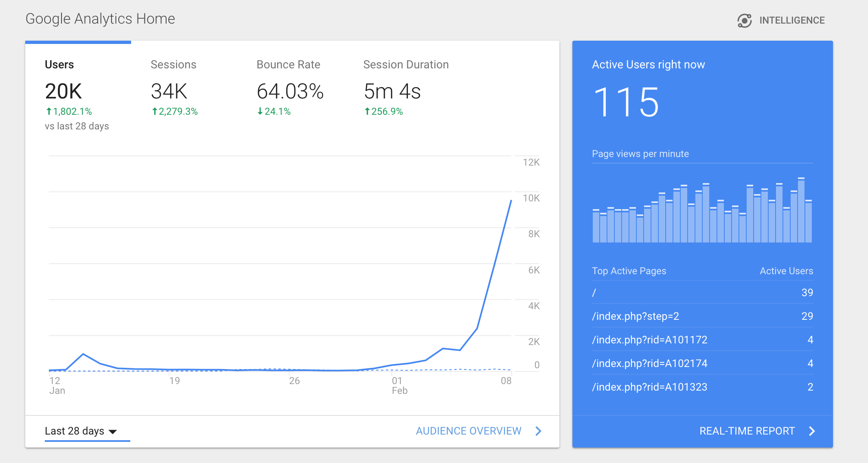The image size is (868, 463).
Task: Click the 34K sessions total
Action: 169,91
